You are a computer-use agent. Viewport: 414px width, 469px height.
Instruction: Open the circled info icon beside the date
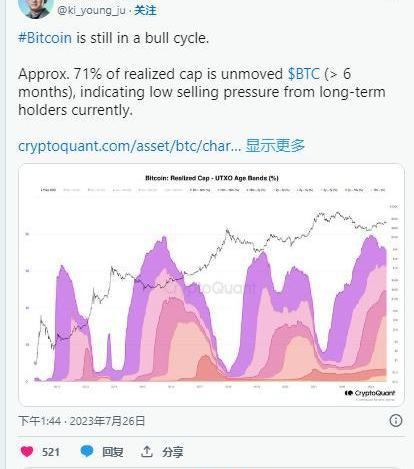coord(396,421)
